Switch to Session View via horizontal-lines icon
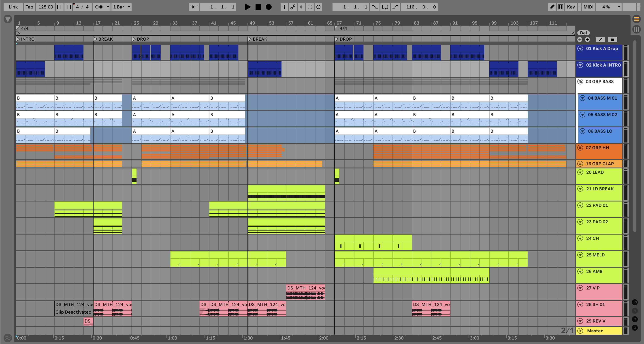 point(636,19)
